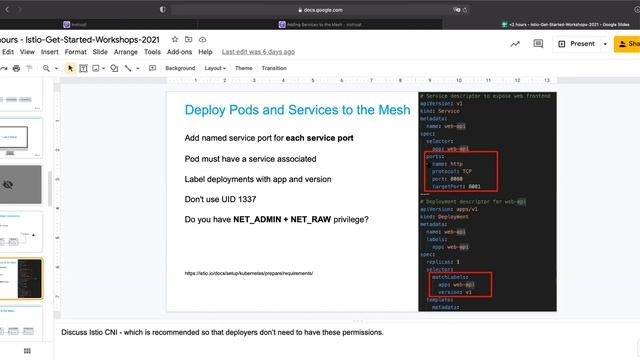Open the Layout dropdown

tap(215, 68)
